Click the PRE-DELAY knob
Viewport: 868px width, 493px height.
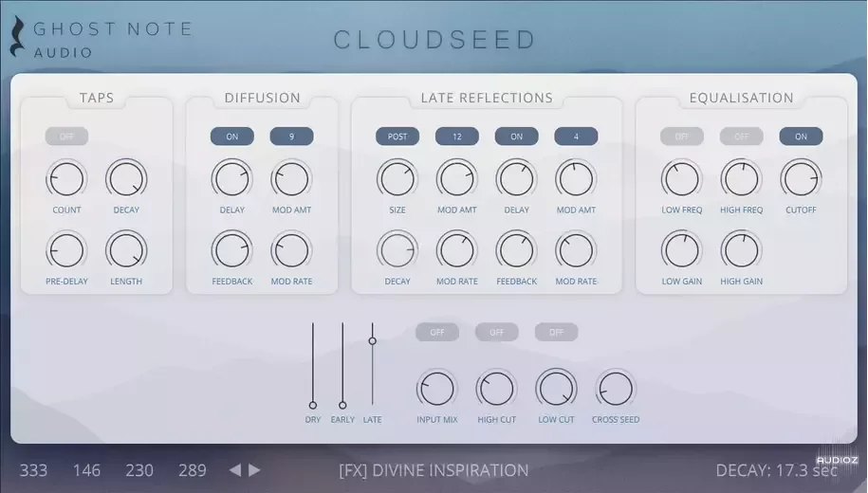coord(66,250)
